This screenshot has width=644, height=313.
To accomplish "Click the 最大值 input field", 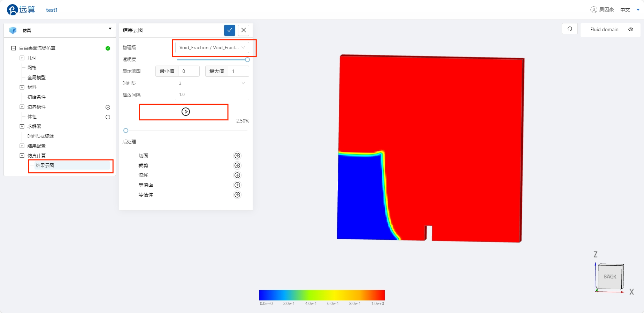I will pyautogui.click(x=238, y=71).
